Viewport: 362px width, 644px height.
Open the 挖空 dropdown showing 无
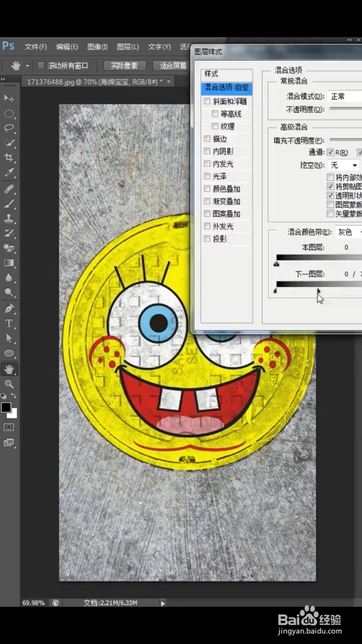pos(344,165)
